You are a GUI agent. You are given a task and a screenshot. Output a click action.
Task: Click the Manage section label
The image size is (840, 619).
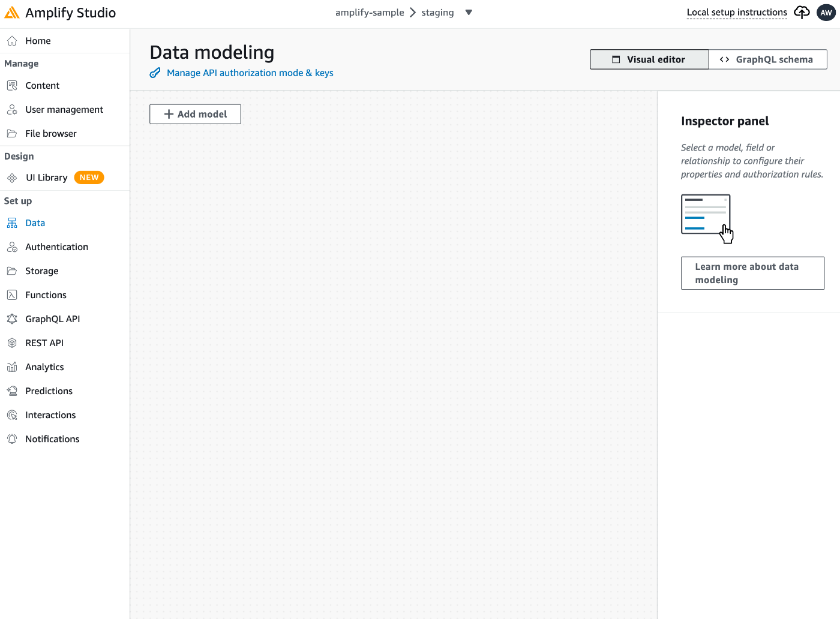tap(22, 64)
